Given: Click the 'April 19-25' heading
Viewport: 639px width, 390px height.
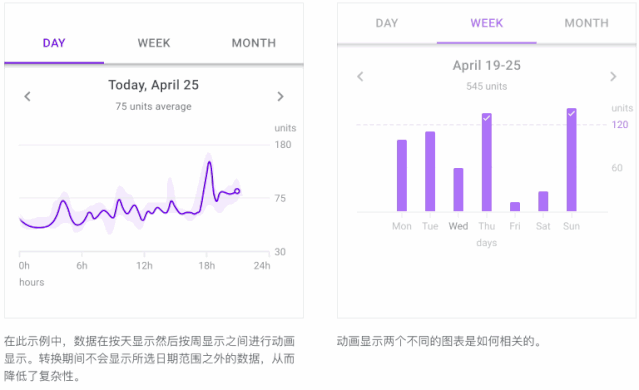Looking at the screenshot, I should (487, 65).
